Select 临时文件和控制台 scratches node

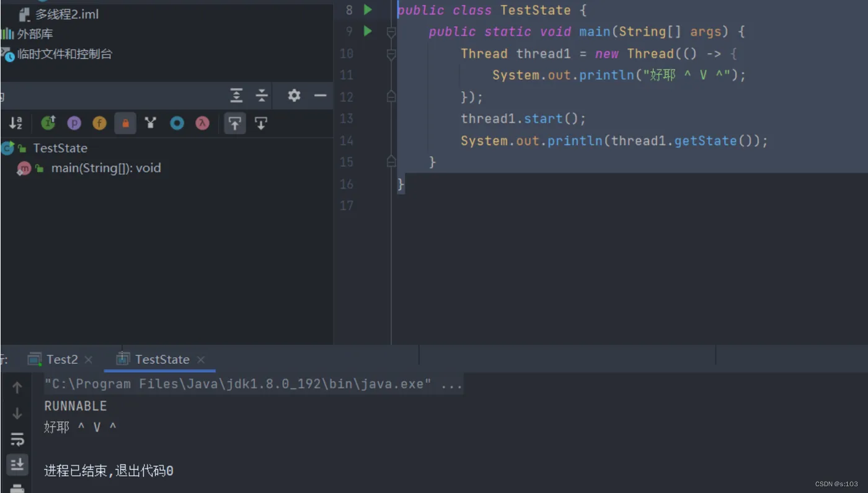(x=64, y=54)
